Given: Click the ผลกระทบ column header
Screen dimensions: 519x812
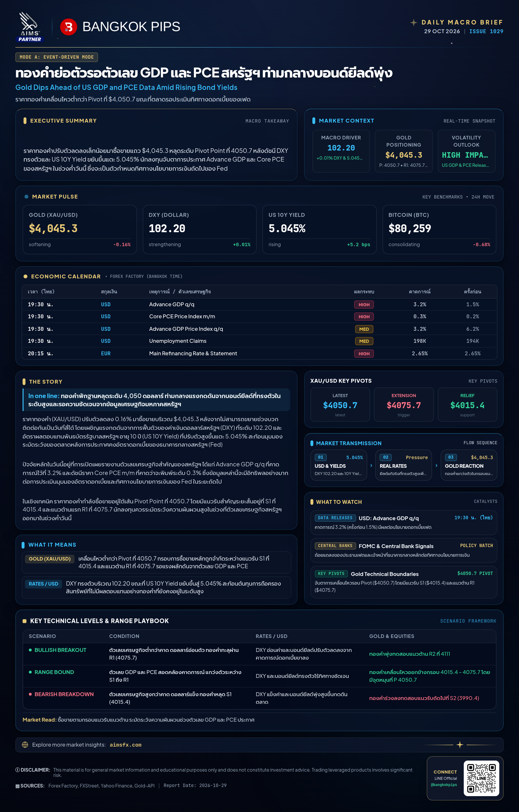Looking at the screenshot, I should 364,292.
